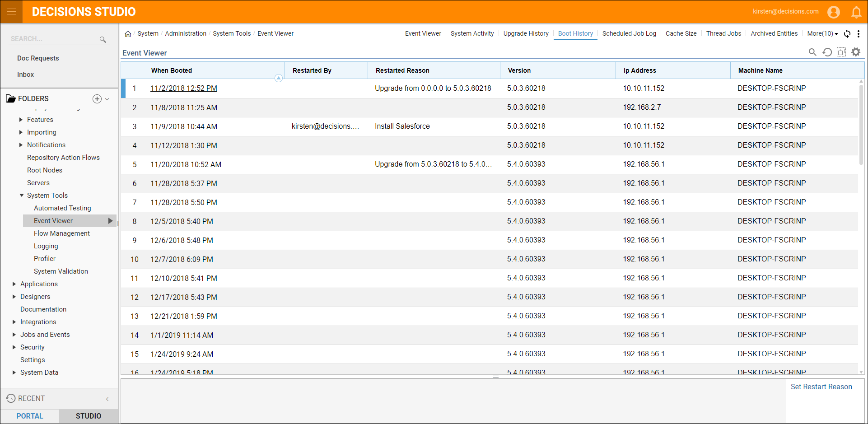The image size is (868, 424).
Task: Click the search magnifier in the sidebar
Action: [x=103, y=39]
